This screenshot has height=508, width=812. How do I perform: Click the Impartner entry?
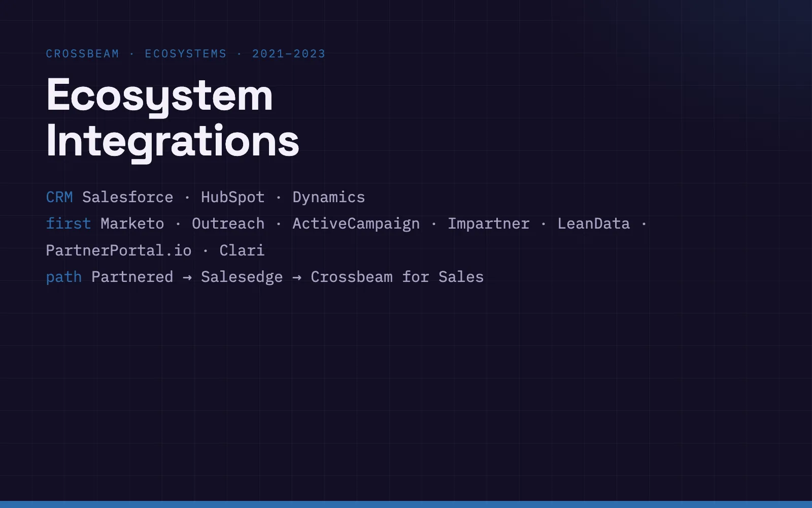(x=489, y=224)
